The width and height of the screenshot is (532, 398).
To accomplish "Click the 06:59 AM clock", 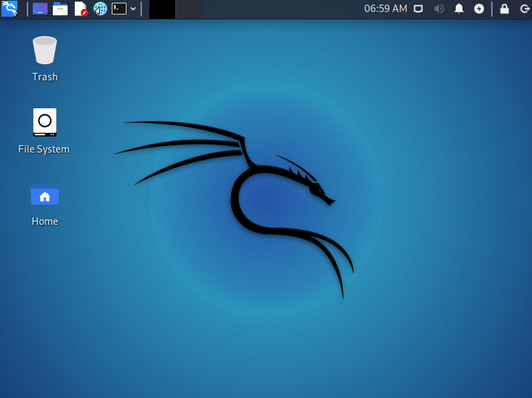I will (385, 9).
